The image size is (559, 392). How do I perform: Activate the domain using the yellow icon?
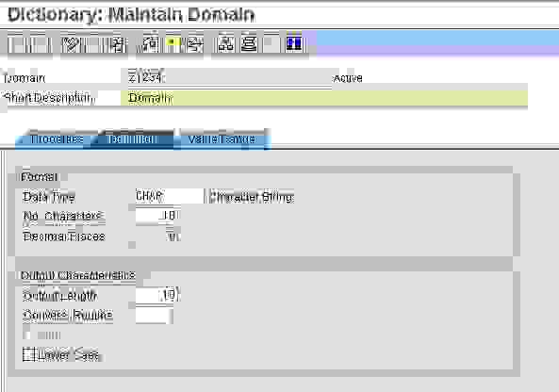point(172,43)
